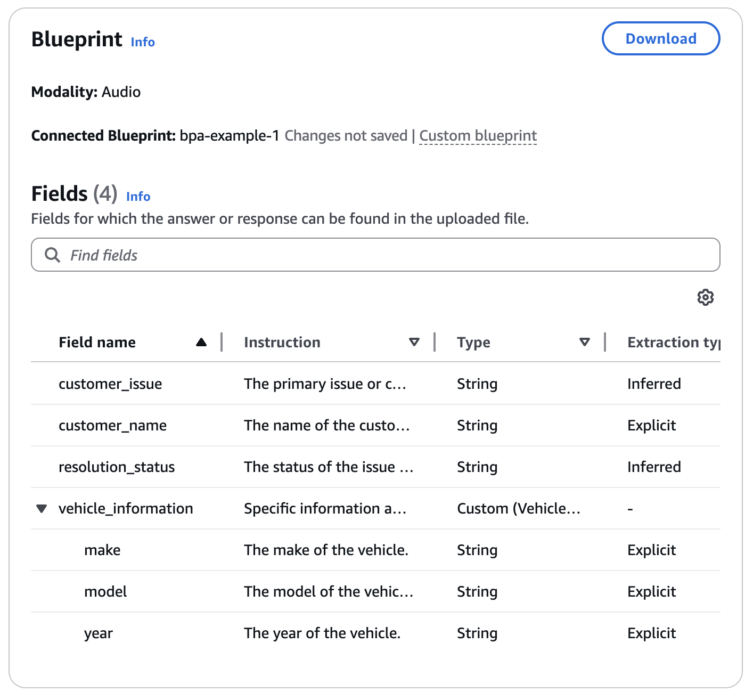Open table preferences gear icon
Image resolution: width=753 pixels, height=700 pixels.
coord(705,297)
